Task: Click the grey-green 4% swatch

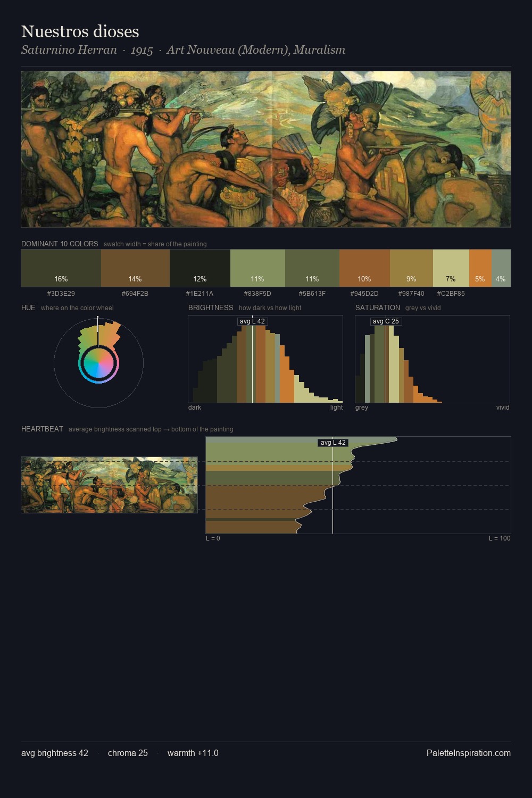Action: click(x=501, y=268)
